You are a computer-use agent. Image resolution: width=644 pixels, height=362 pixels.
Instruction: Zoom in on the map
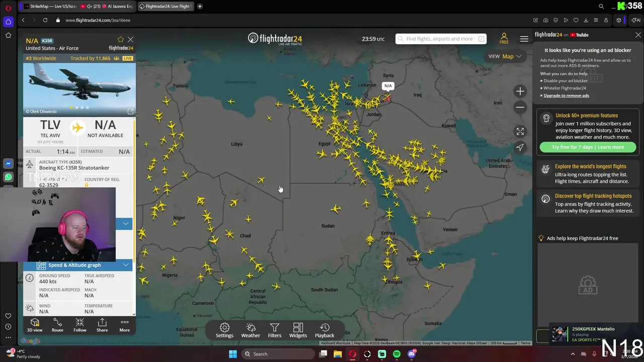click(x=520, y=91)
